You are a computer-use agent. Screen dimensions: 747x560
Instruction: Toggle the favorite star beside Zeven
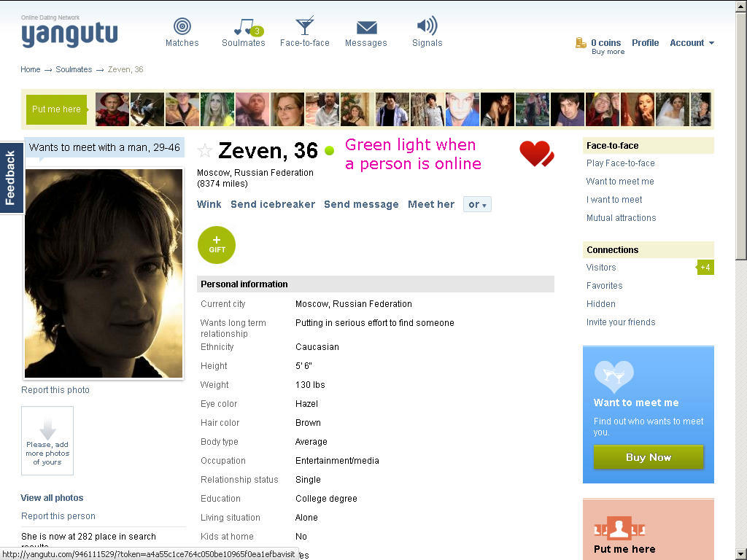point(205,151)
